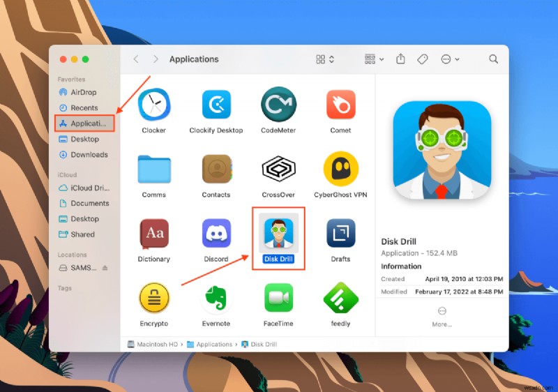Click the Tags toolbar icon
The image size is (558, 392).
(x=422, y=59)
